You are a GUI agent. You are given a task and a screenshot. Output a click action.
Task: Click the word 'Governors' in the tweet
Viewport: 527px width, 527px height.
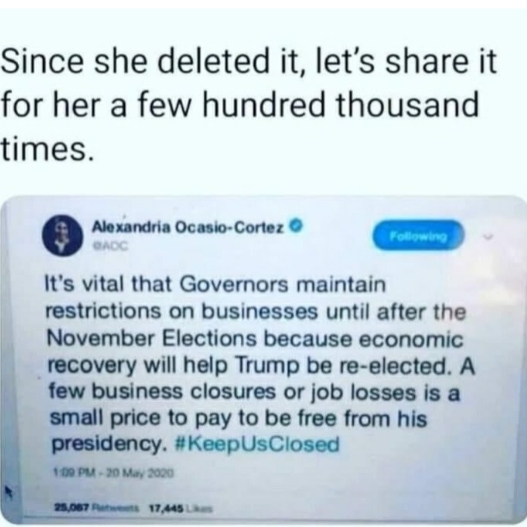(234, 284)
